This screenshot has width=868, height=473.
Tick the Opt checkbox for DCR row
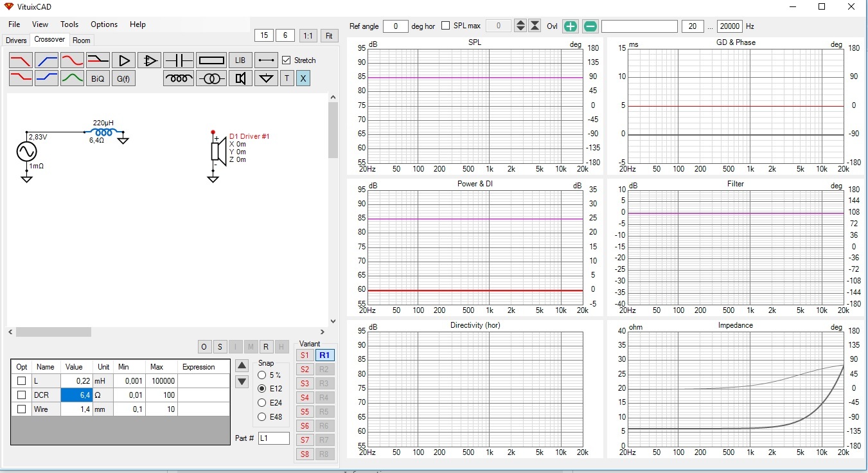pos(22,395)
